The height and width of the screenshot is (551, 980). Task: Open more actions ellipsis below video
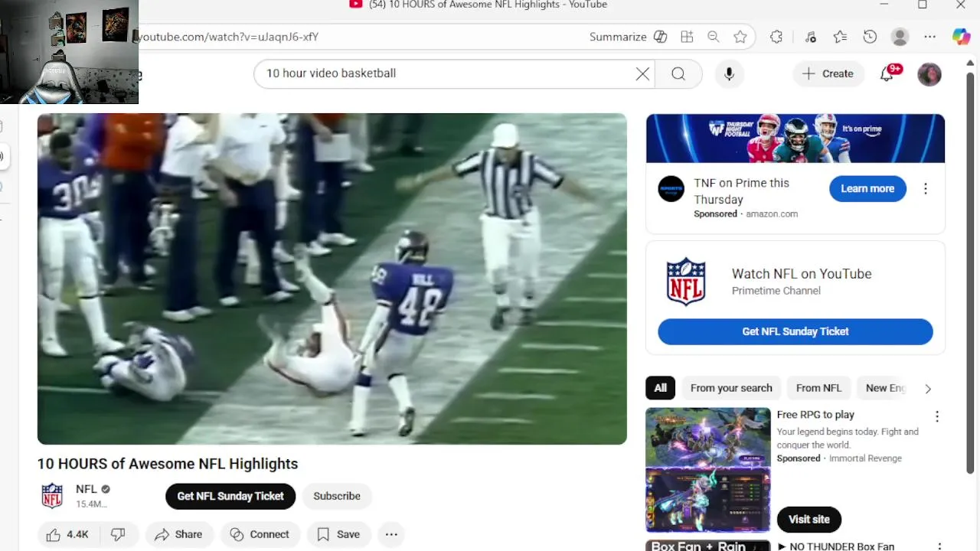pos(391,535)
